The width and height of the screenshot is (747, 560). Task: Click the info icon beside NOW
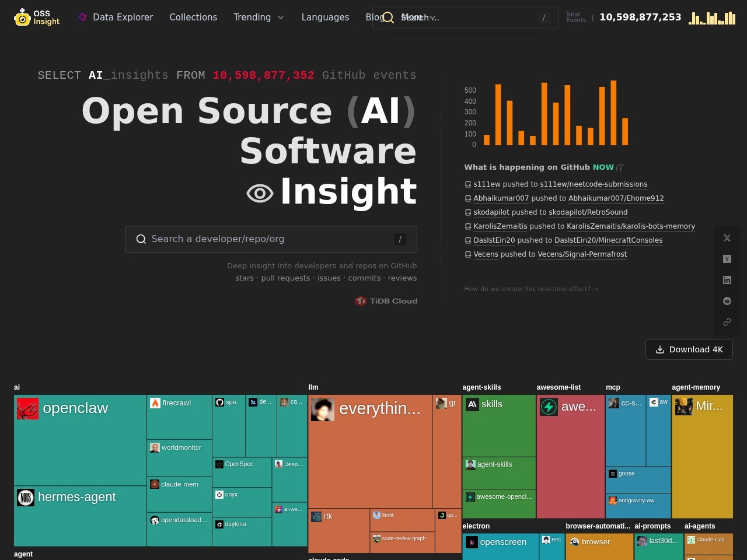coord(620,168)
